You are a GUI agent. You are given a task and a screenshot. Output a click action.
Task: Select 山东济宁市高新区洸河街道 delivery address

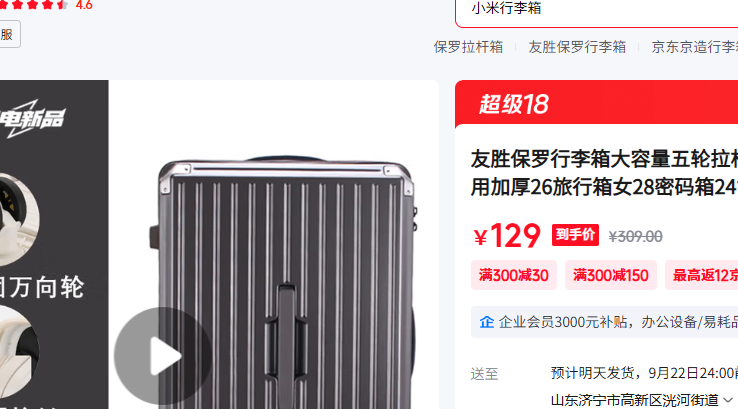tap(634, 401)
